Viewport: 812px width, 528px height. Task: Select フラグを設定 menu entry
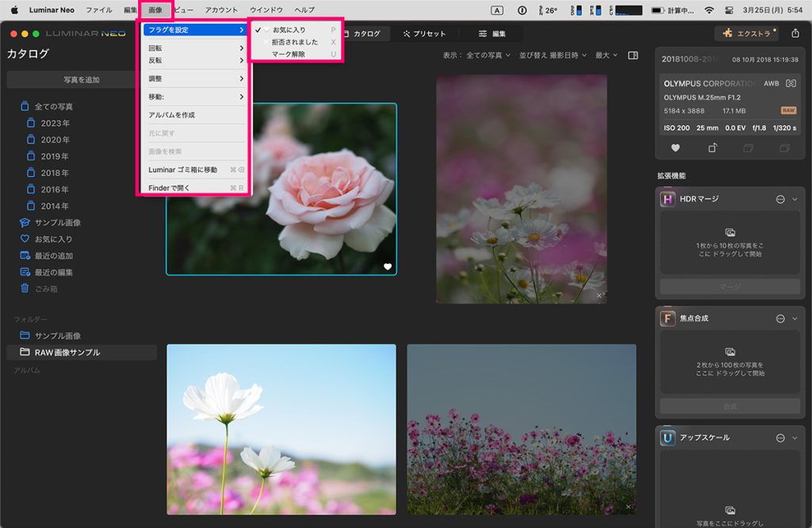tap(195, 30)
